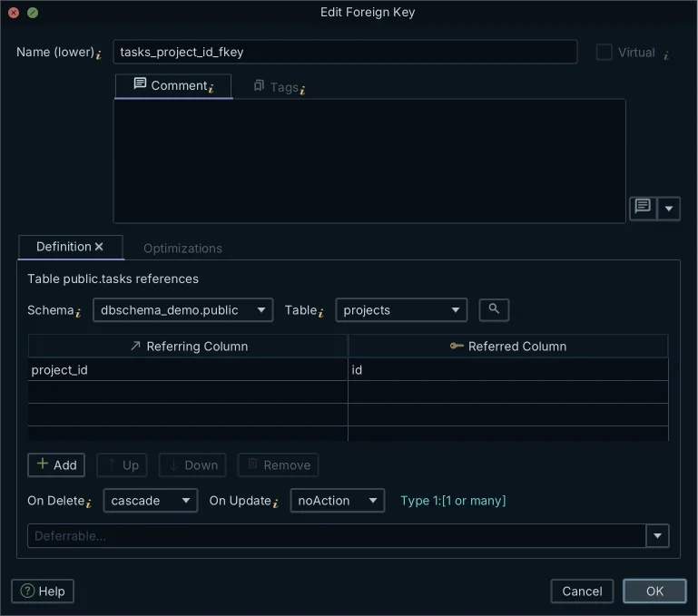This screenshot has height=616, width=698.
Task: Click the Up button
Action: tap(122, 465)
